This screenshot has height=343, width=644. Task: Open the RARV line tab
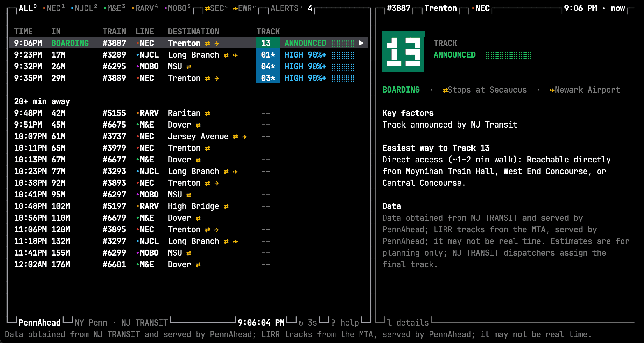[x=145, y=8]
